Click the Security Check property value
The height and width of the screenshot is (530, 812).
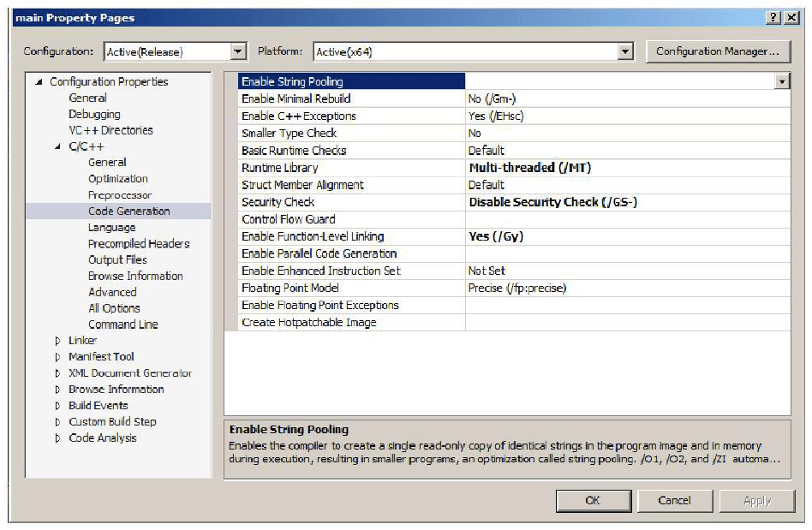coord(552,202)
